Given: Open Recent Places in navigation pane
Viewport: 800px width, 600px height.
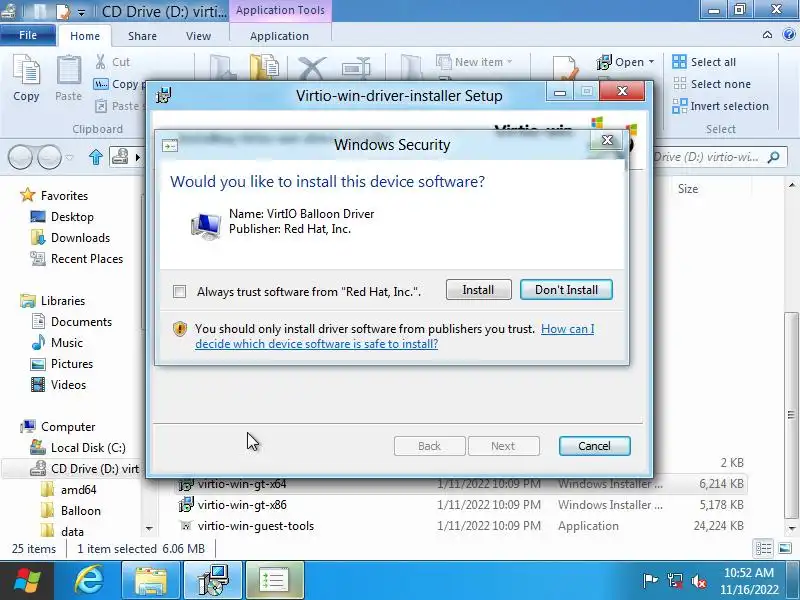Looking at the screenshot, I should (77, 259).
